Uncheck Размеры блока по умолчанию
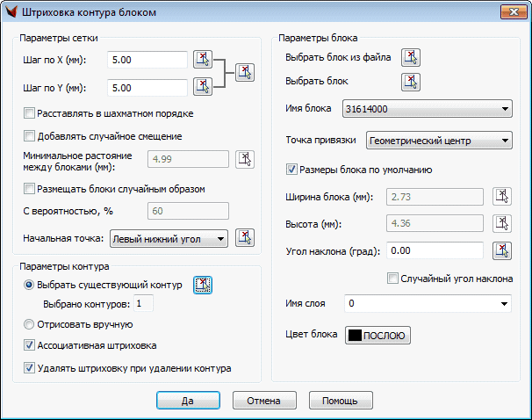 point(292,170)
